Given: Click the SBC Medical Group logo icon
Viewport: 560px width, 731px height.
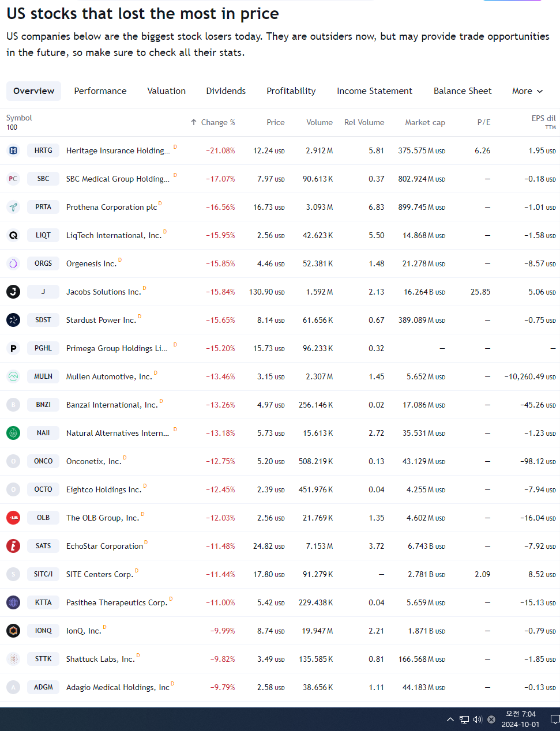Looking at the screenshot, I should (13, 179).
